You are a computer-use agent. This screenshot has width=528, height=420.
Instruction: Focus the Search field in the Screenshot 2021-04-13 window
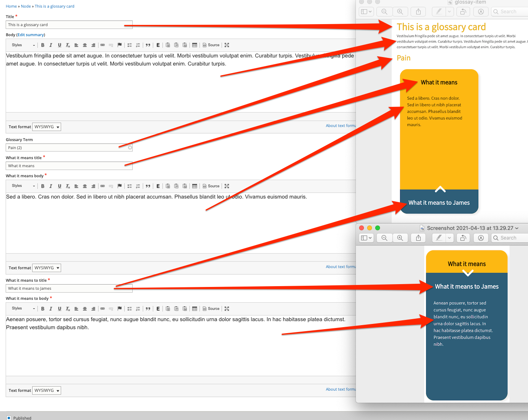510,238
